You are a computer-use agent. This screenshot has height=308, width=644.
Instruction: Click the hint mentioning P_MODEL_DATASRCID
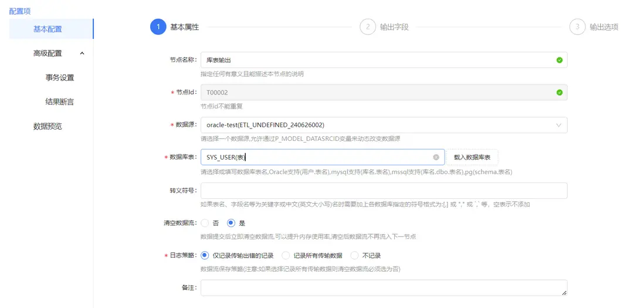tap(300, 139)
